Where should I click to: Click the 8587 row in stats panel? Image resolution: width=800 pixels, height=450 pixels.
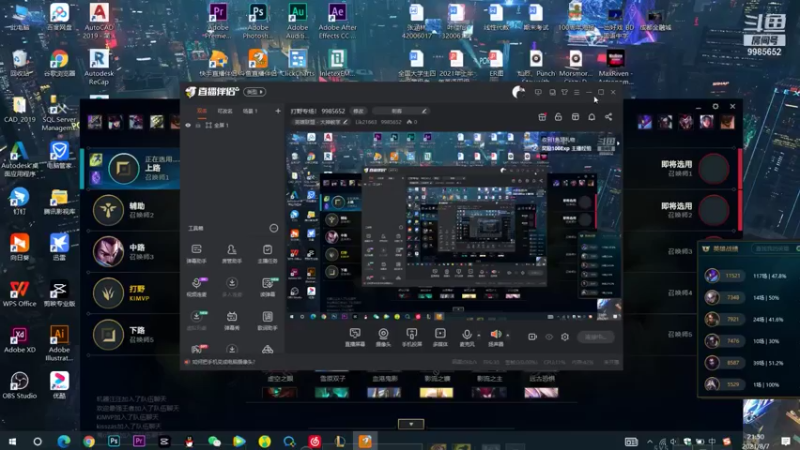747,363
